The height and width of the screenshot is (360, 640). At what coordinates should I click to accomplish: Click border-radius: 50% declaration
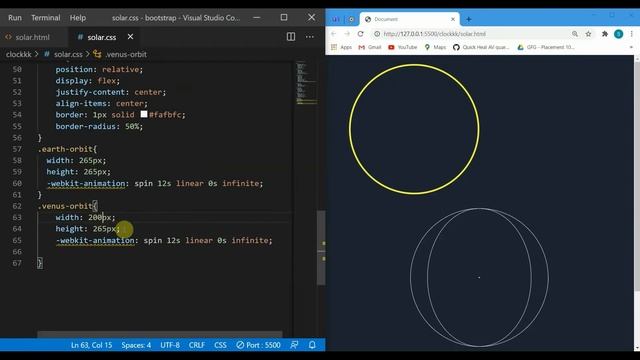(x=99, y=126)
